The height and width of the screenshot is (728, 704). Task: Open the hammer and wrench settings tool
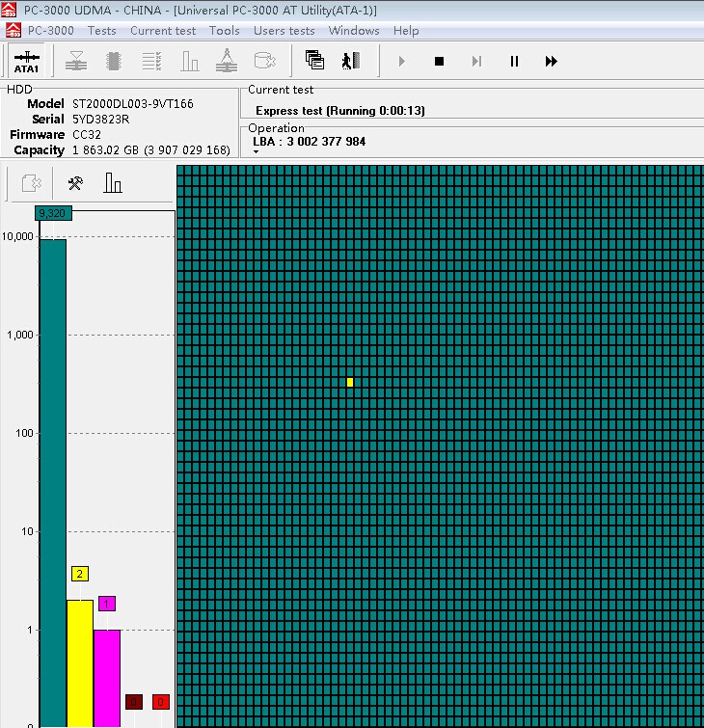tap(75, 182)
